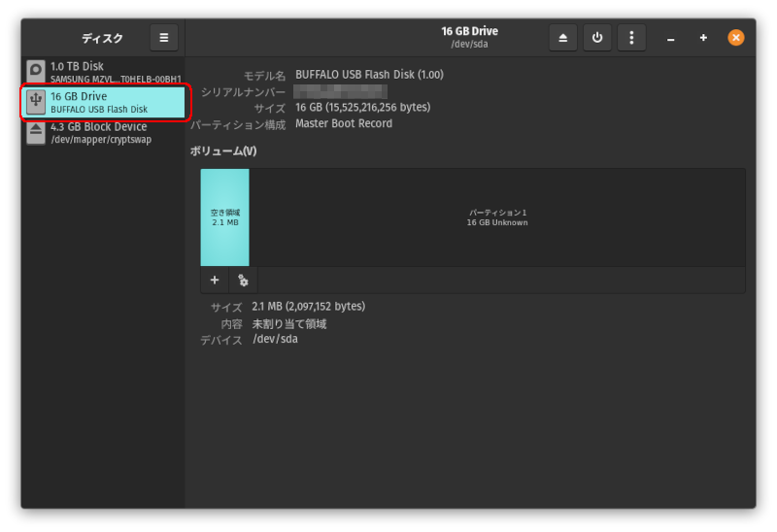This screenshot has height=532, width=777.
Task: Minimize the Disks window
Action: 670,38
